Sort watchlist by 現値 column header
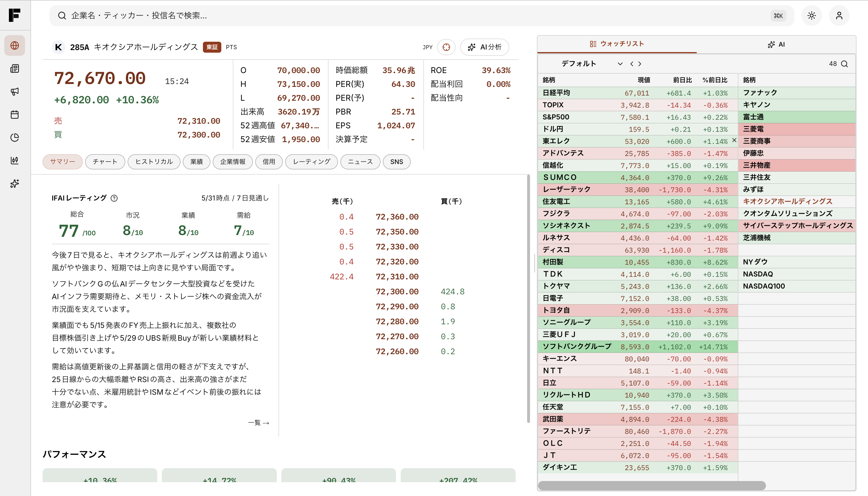Viewport: 868px width, 496px height. [644, 80]
